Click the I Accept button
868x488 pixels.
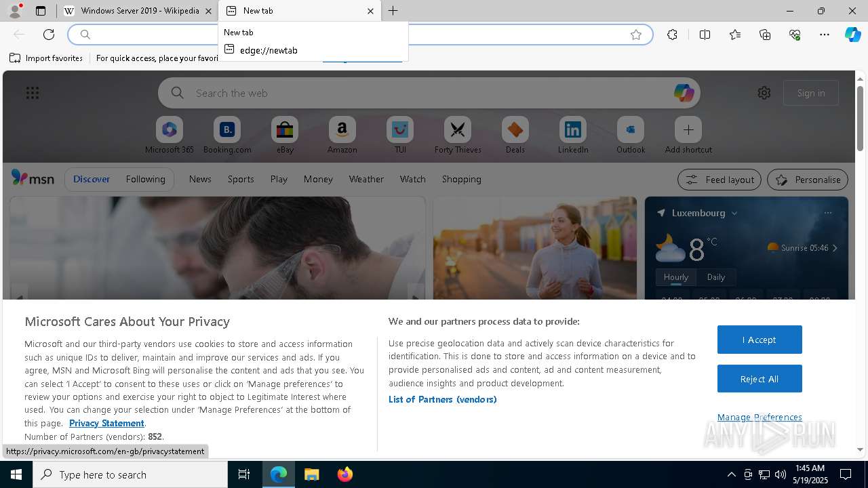[759, 340]
